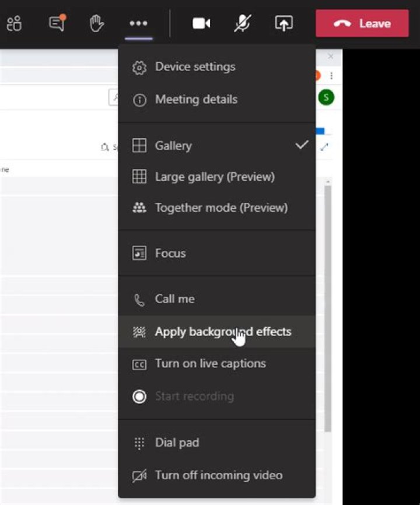The width and height of the screenshot is (420, 505).
Task: Turn off incoming video
Action: (216, 475)
